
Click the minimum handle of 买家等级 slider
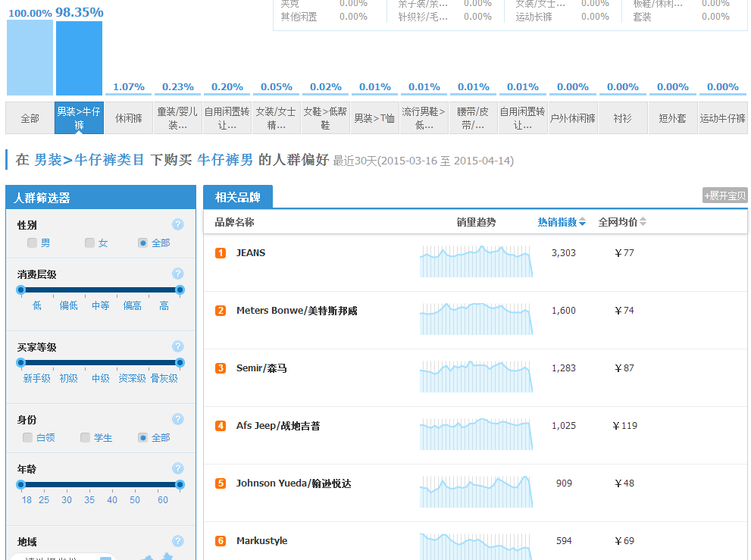click(20, 363)
